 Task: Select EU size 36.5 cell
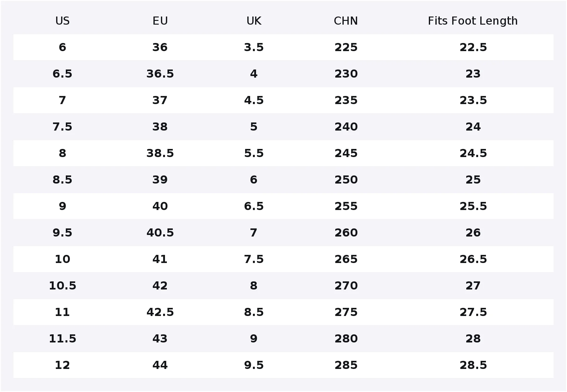click(x=160, y=74)
